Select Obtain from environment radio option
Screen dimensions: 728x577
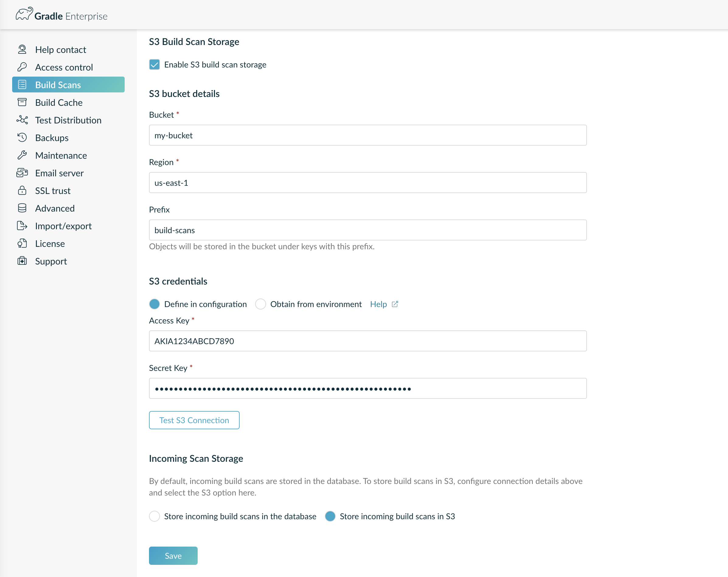[x=260, y=304]
